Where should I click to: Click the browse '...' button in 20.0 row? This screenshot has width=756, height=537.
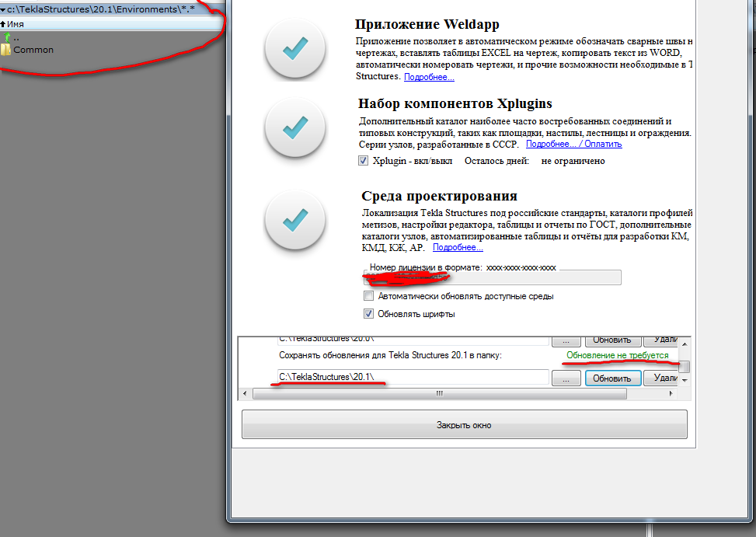pos(566,341)
